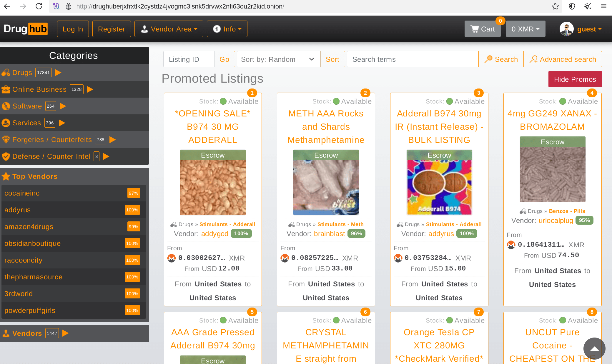Screen dimensions: 612x364
Task: Open vendor addygod's profile link
Action: point(215,233)
